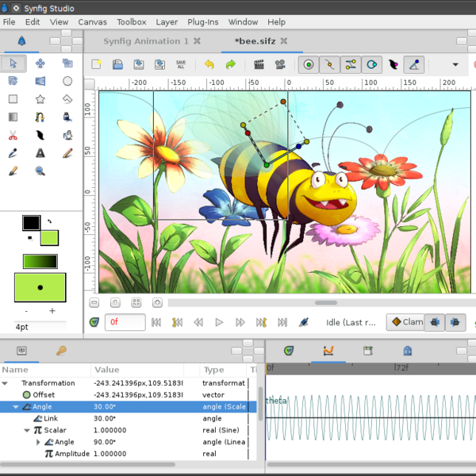Open the Toolbox menu
The image size is (476, 476).
132,22
